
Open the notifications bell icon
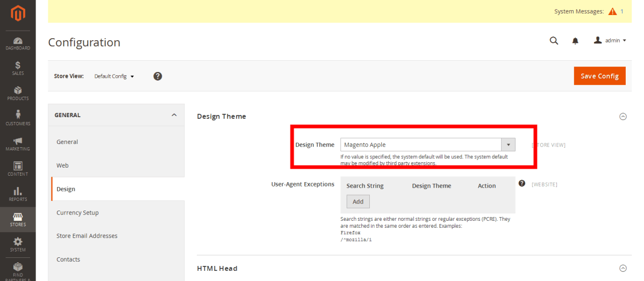575,41
